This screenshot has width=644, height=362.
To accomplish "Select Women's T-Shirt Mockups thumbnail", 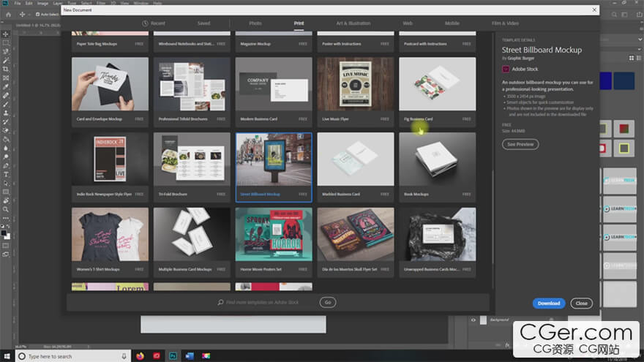I will pos(110,234).
